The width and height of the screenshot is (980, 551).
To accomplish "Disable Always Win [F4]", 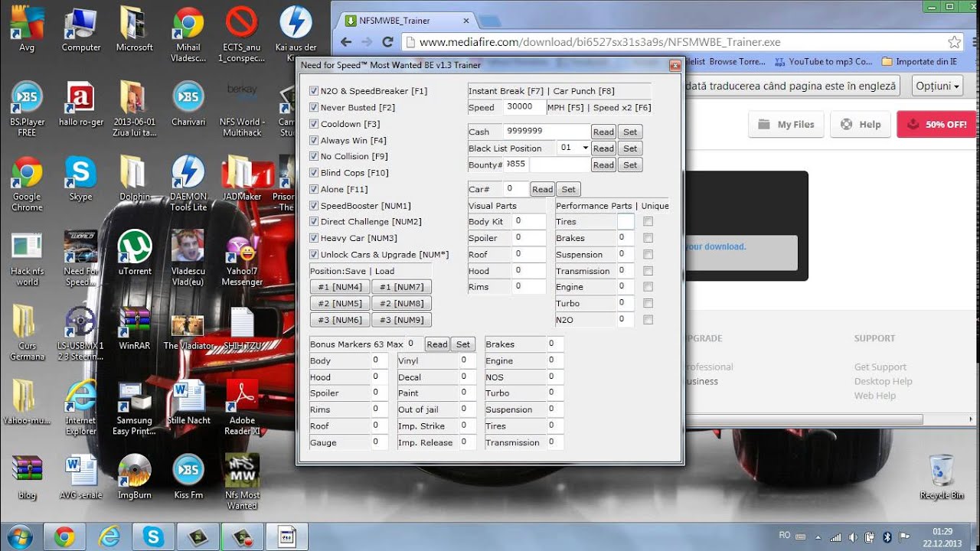I will (x=314, y=140).
